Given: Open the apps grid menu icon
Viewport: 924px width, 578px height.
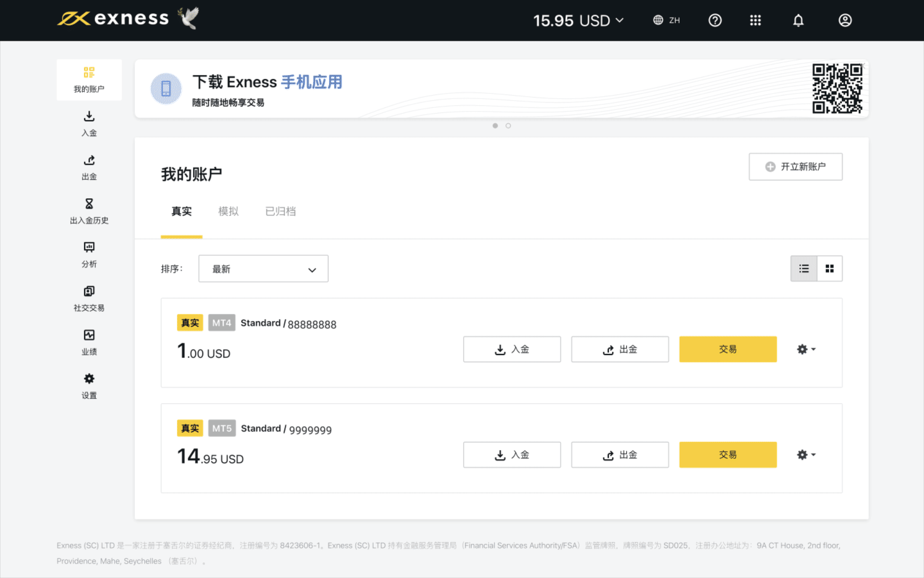Looking at the screenshot, I should pos(755,21).
